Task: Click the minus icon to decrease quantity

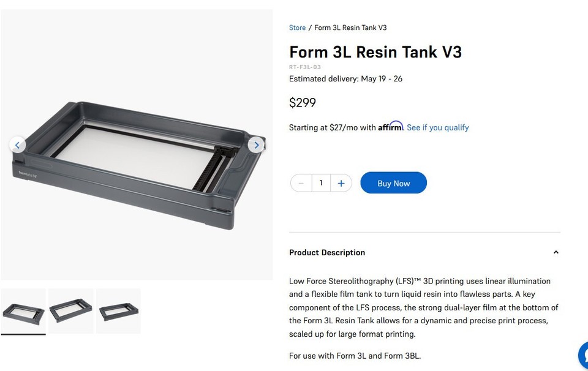Action: tap(301, 182)
